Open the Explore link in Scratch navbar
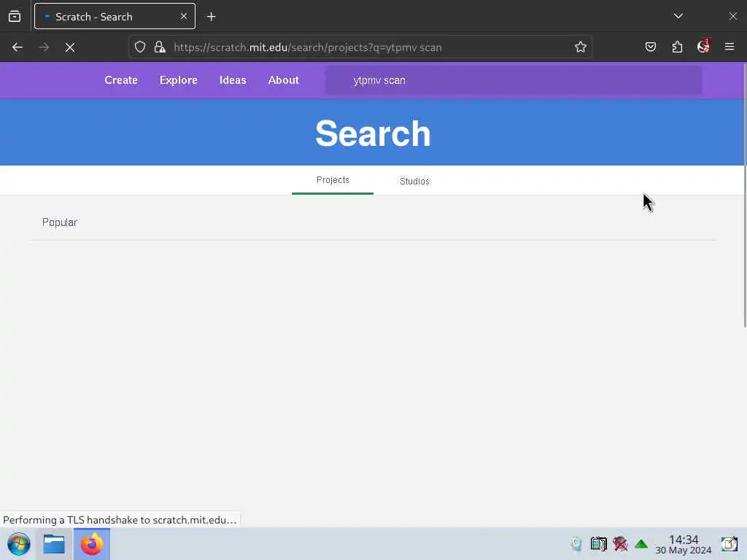This screenshot has width=747, height=560. tap(179, 80)
